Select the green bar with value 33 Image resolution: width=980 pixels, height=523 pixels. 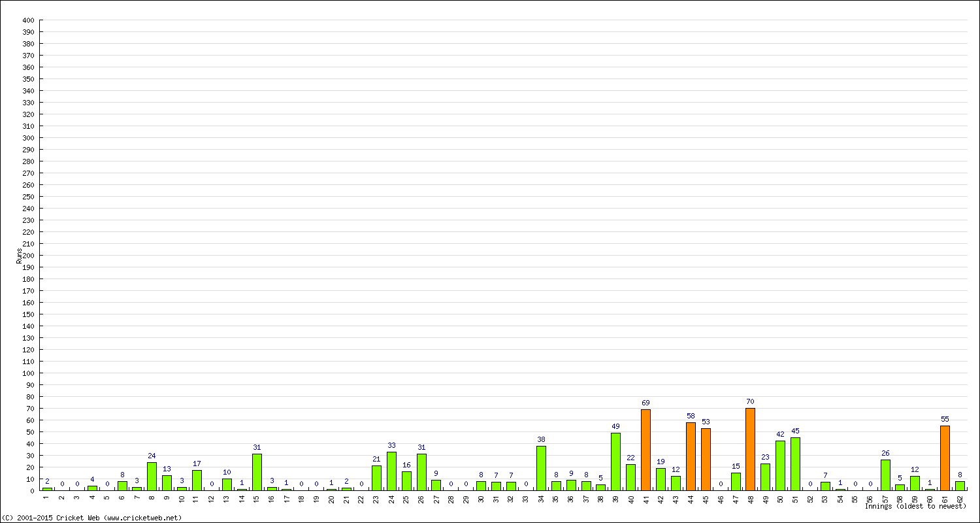[391, 471]
